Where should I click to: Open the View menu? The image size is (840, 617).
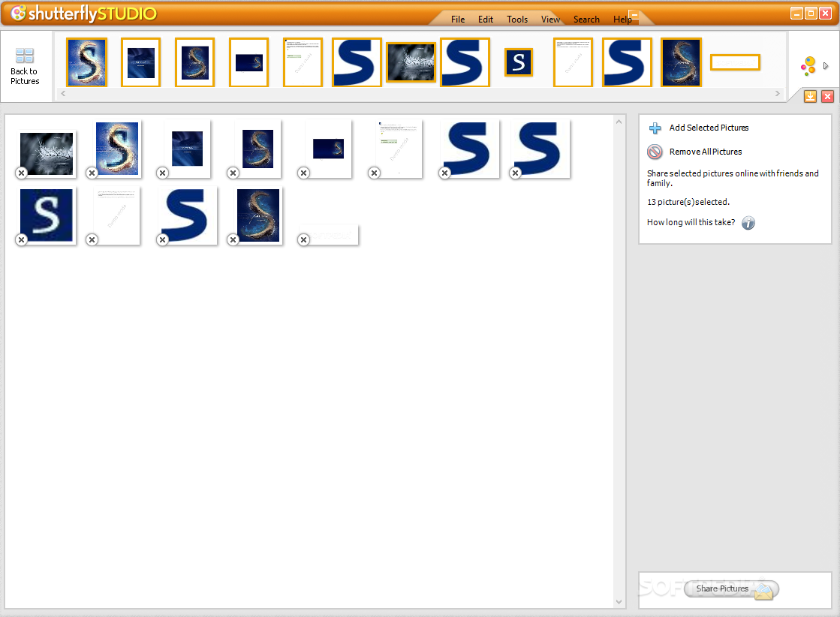pos(550,20)
